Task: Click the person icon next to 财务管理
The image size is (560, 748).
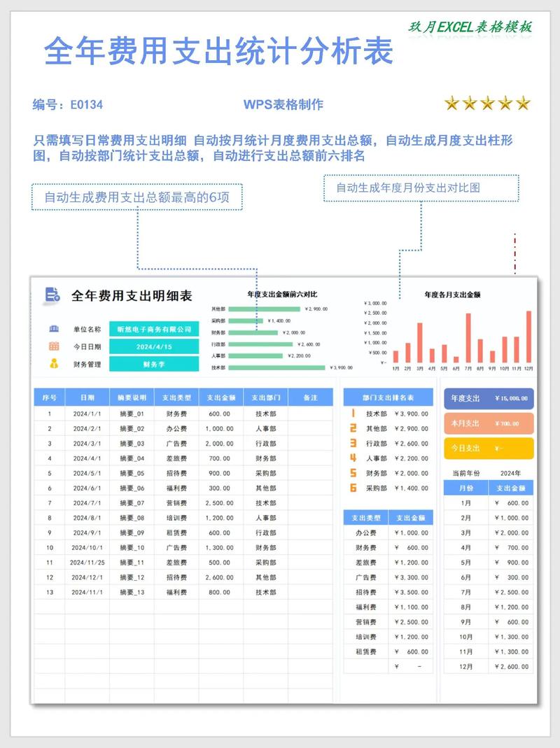Action: [54, 363]
